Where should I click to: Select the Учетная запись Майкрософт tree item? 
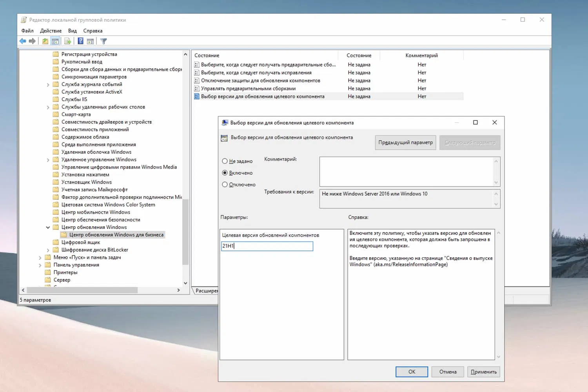click(94, 190)
